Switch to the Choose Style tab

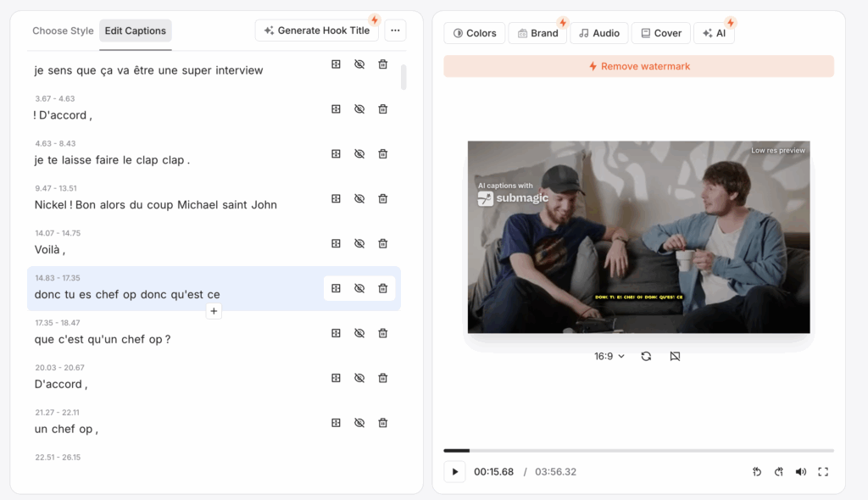coord(63,31)
